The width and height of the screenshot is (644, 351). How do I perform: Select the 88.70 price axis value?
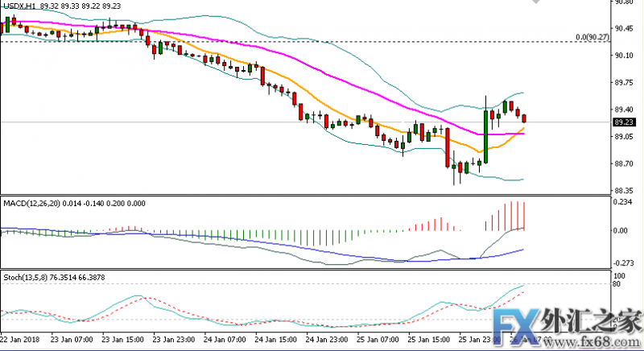[x=623, y=163]
